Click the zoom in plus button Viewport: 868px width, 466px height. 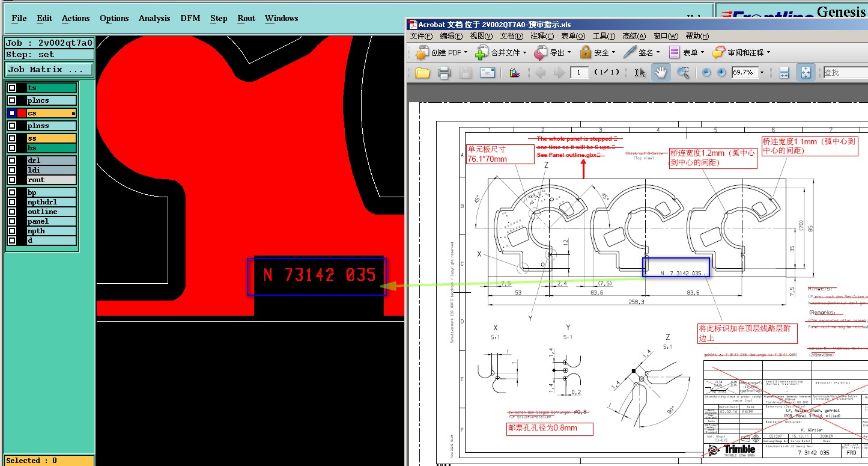click(x=721, y=73)
